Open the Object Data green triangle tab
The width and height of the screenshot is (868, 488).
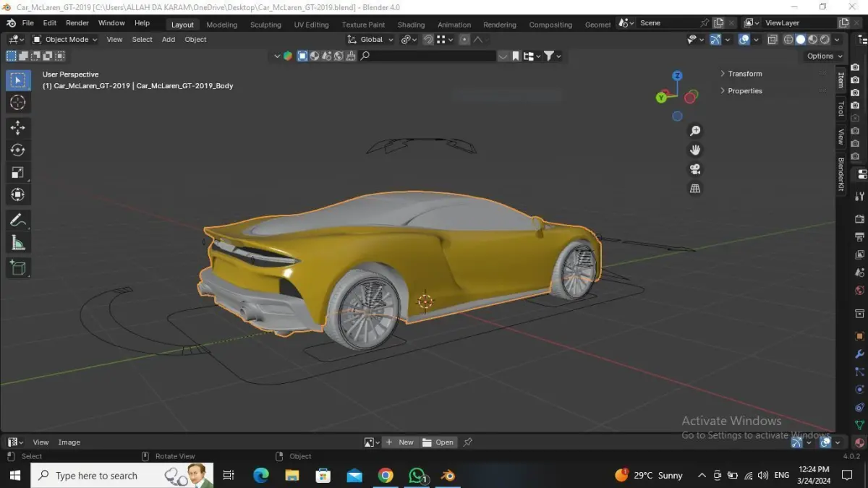[859, 425]
